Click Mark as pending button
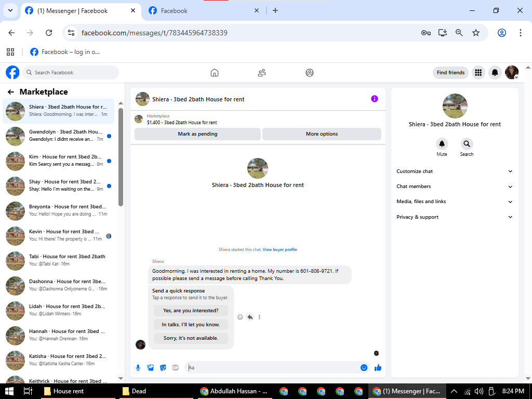This screenshot has height=399, width=532. pyautogui.click(x=197, y=134)
